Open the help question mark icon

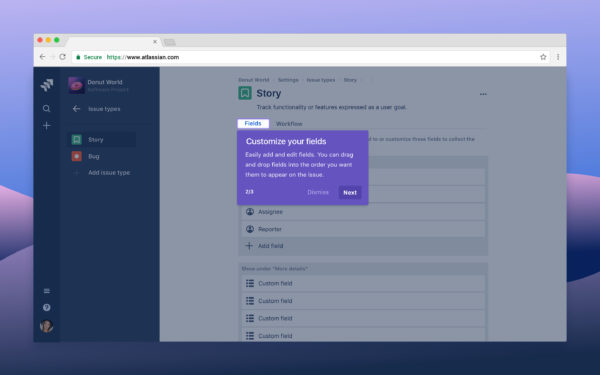tap(47, 308)
